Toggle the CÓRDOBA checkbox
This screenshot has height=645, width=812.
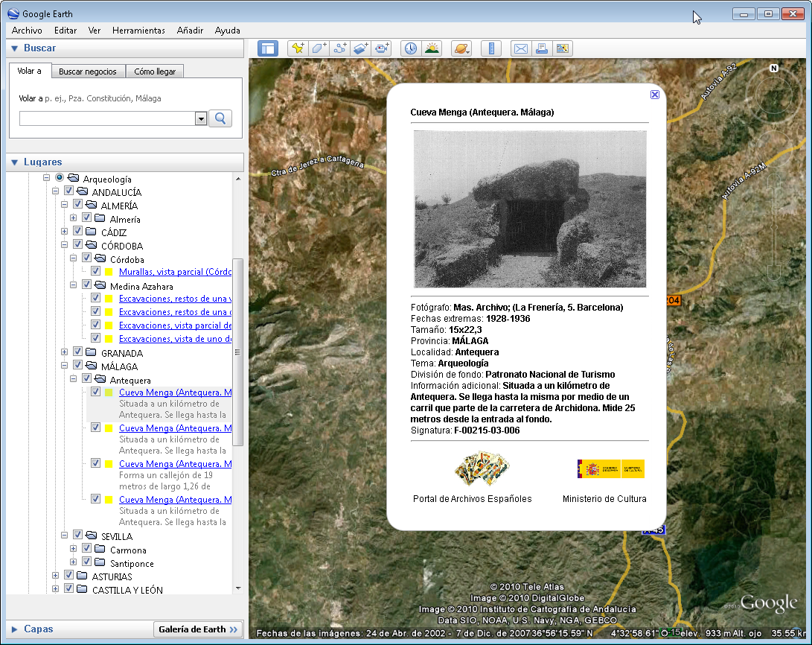point(77,244)
